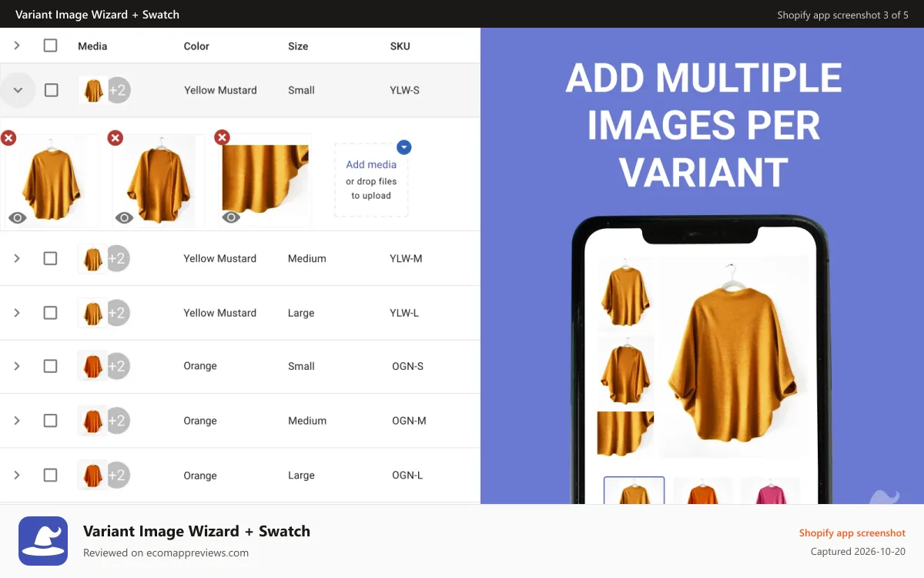Click the 'Large' cell in OGN-L row
Viewport: 924px width, 578px height.
click(x=301, y=476)
